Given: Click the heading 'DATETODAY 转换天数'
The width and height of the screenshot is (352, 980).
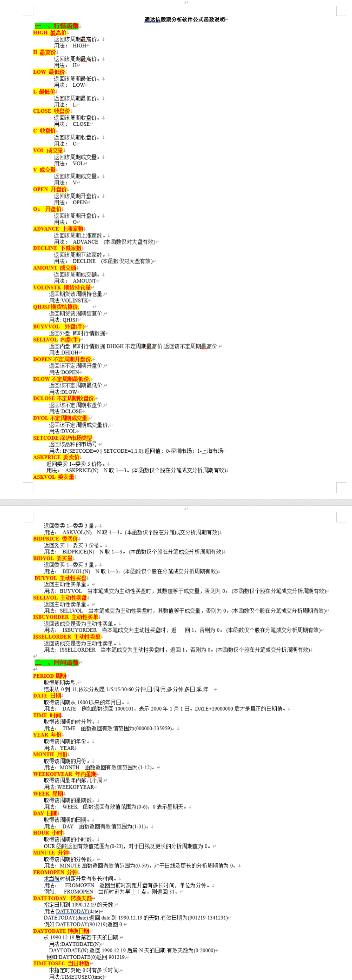Looking at the screenshot, I should point(63,899).
